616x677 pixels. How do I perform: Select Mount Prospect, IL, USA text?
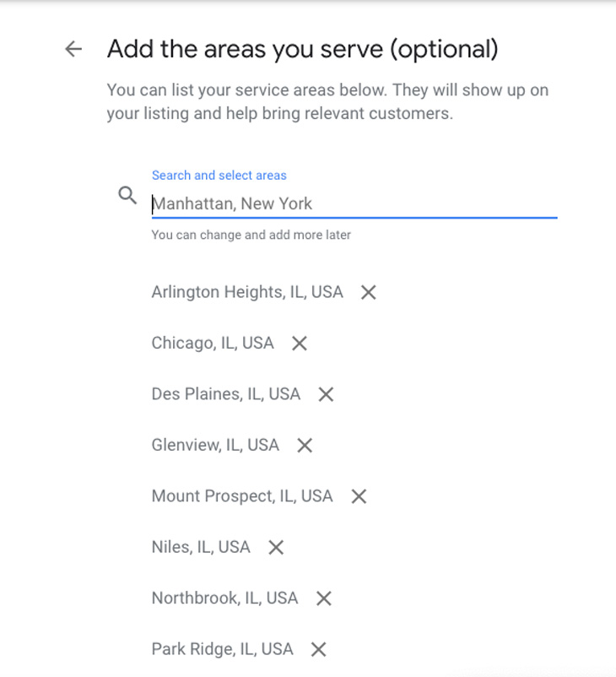click(x=242, y=496)
